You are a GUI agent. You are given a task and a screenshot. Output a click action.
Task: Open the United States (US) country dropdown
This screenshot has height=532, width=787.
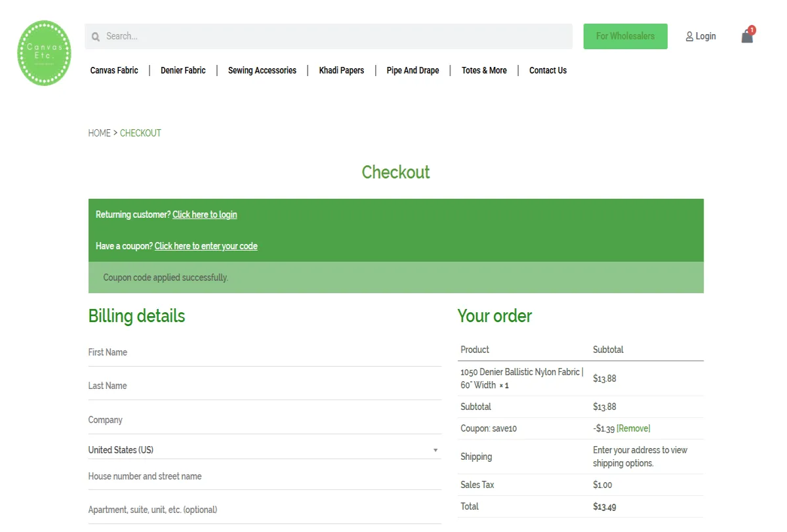262,450
